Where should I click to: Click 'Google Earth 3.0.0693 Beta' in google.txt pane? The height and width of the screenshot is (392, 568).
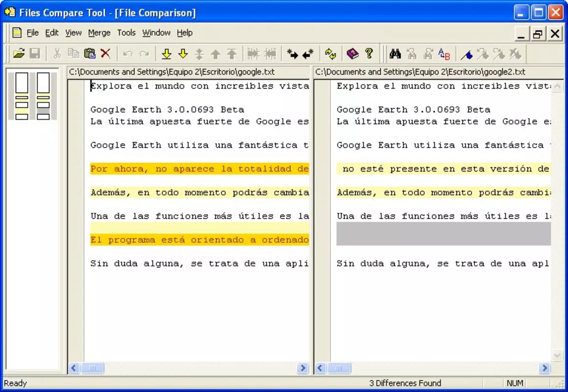[x=167, y=109]
